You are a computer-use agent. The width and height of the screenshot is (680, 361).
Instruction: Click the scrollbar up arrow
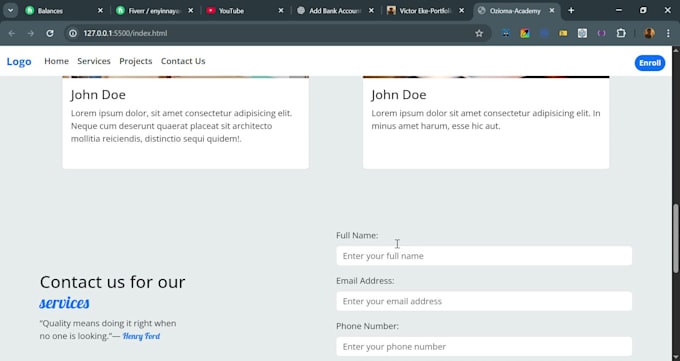pyautogui.click(x=676, y=50)
